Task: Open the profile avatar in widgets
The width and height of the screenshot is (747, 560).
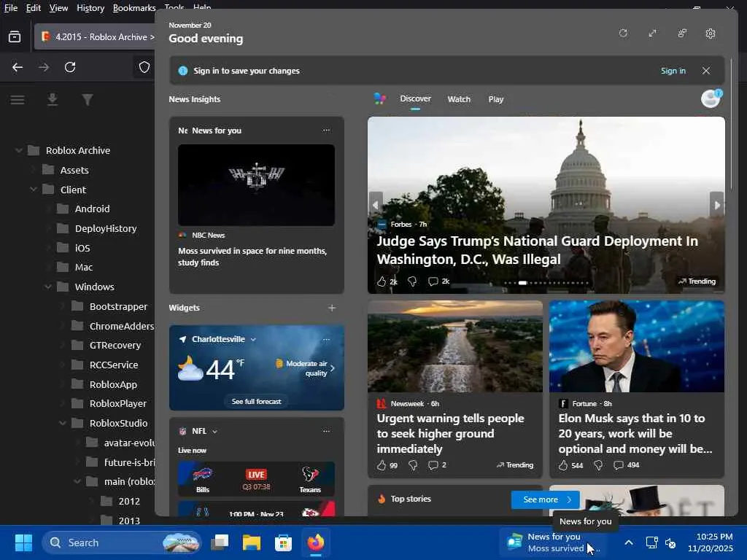Action: pyautogui.click(x=711, y=98)
